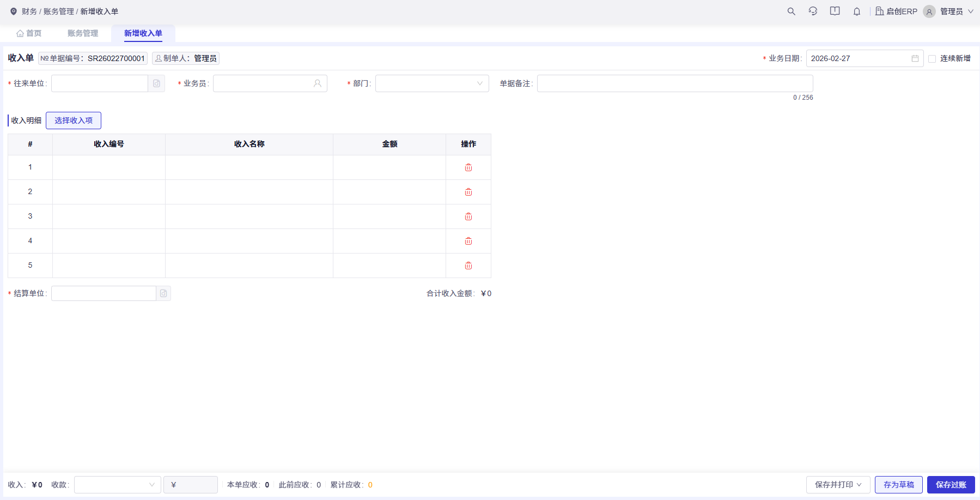Click the 业务日期 date field 2026-02-27
This screenshot has width=980, height=500.
pos(865,58)
